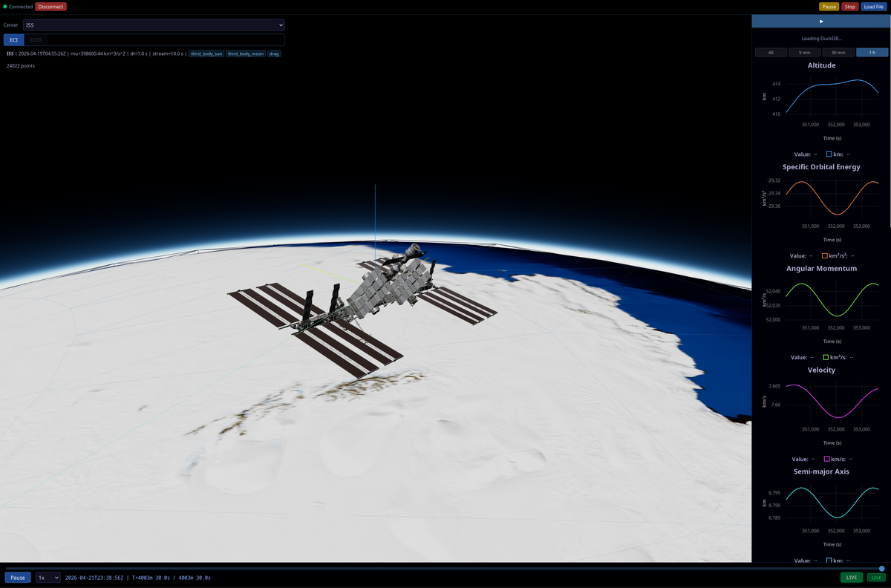The height and width of the screenshot is (588, 891).
Task: Click the yellow Pause button at top right
Action: 829,7
